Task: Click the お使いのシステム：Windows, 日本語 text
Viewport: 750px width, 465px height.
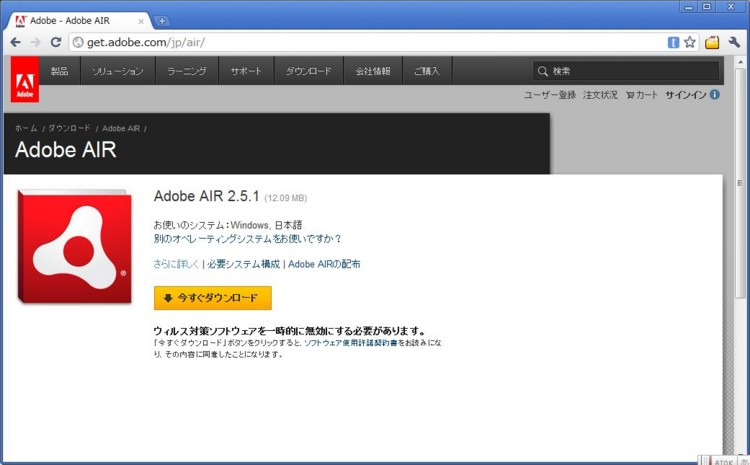Action: (x=228, y=225)
